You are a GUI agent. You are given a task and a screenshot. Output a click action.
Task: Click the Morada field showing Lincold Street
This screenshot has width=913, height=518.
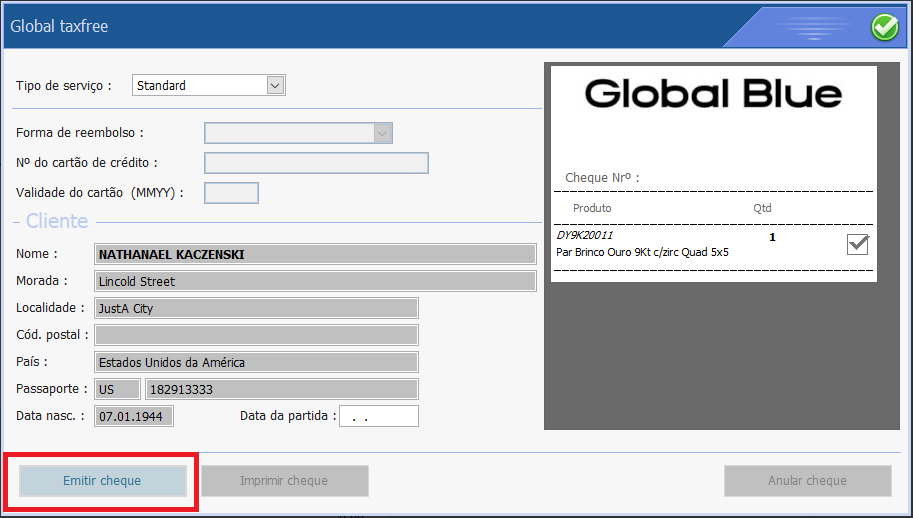click(315, 281)
